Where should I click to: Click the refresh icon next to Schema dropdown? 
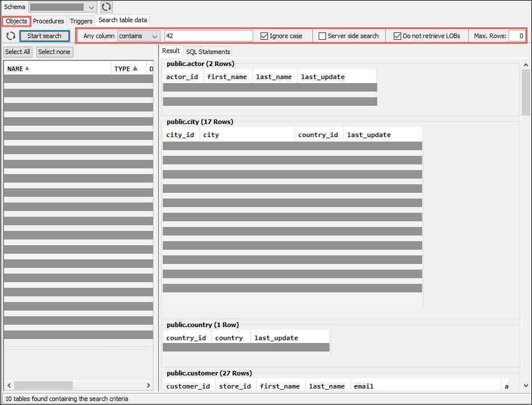point(106,7)
